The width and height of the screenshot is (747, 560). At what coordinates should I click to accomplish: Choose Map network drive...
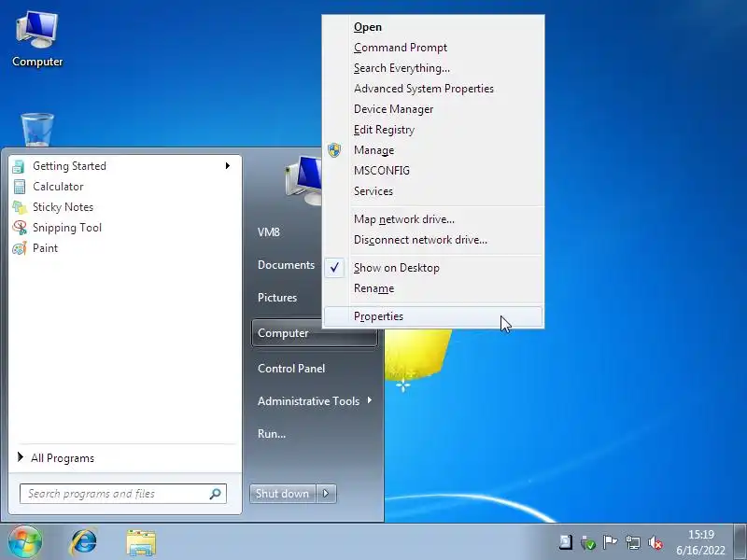click(433, 219)
